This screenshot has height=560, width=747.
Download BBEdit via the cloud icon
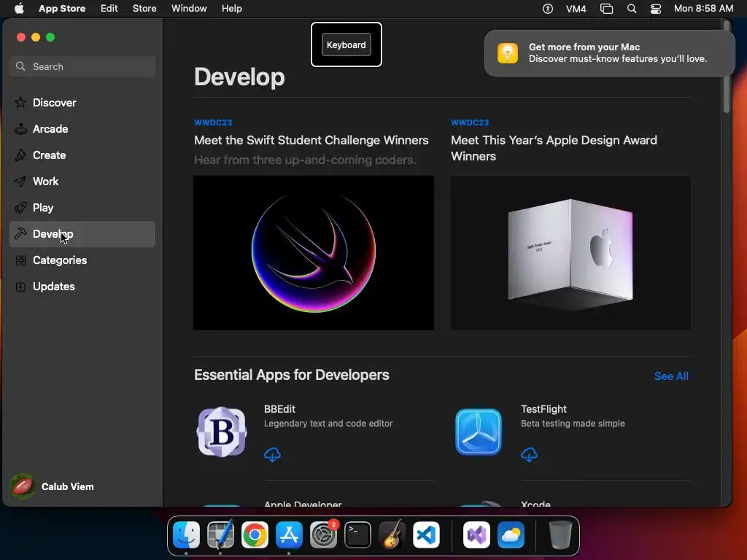point(273,454)
